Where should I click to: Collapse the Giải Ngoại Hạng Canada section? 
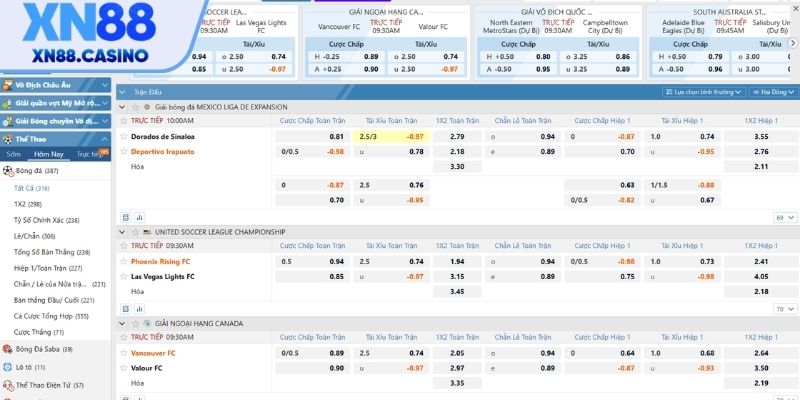124,324
